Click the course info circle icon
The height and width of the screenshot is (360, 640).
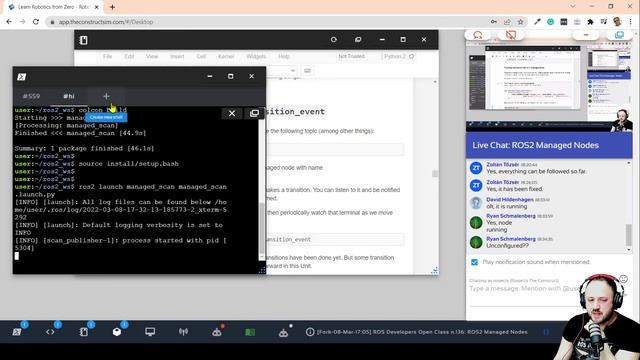coord(310,332)
